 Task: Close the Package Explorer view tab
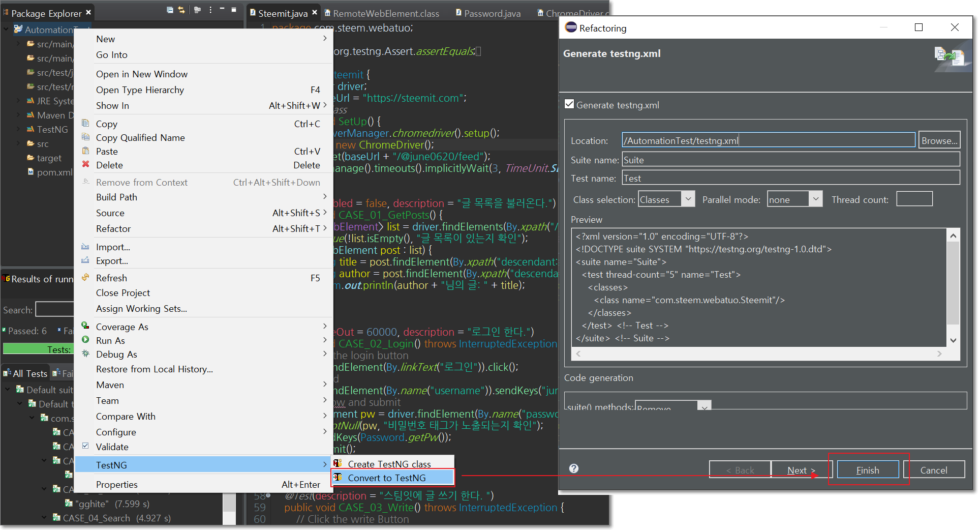click(x=88, y=12)
